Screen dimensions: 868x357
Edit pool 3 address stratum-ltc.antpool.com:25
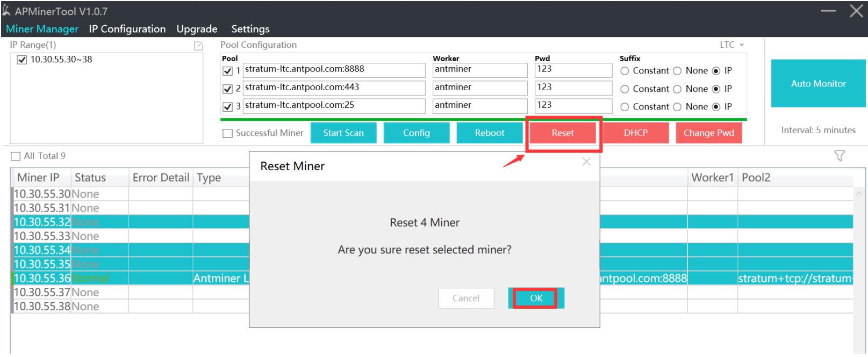(x=334, y=106)
